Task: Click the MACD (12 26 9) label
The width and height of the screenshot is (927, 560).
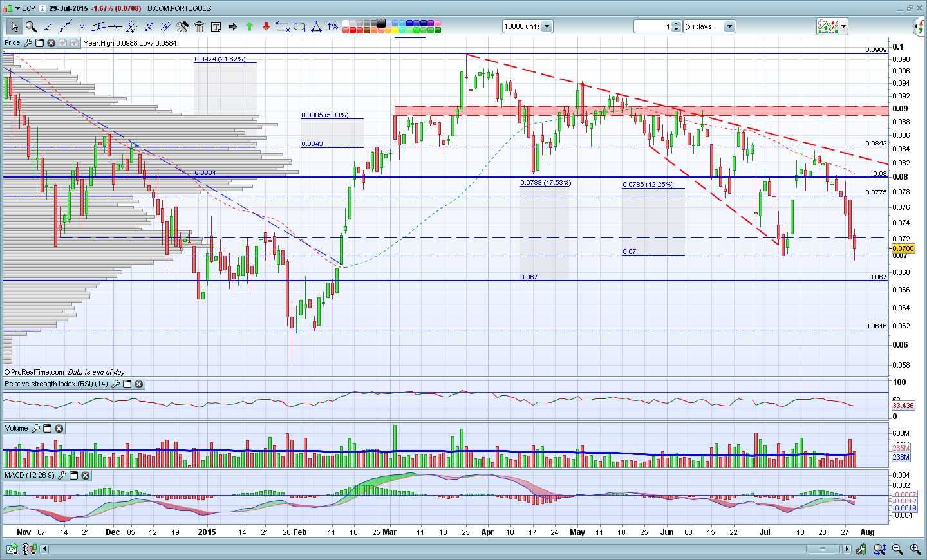Action: pyautogui.click(x=30, y=476)
